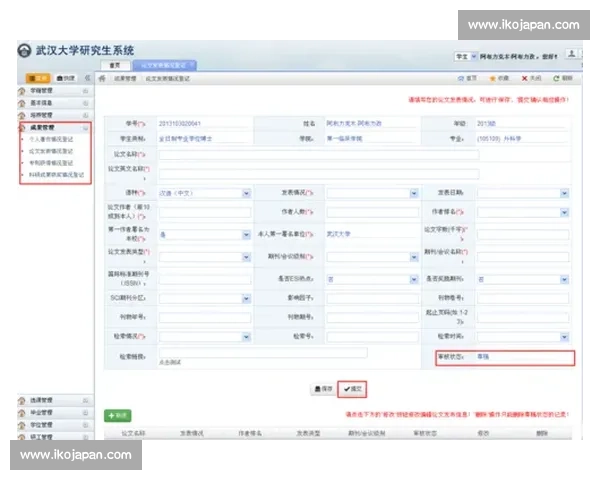Click the red X 关闭 close icon
This screenshot has width=600, height=480.
[x=525, y=77]
